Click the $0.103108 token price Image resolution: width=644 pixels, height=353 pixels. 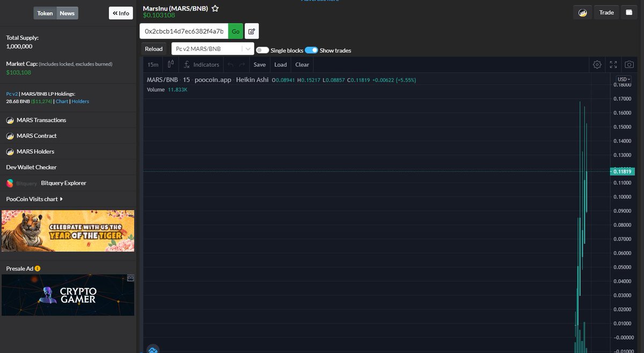159,15
